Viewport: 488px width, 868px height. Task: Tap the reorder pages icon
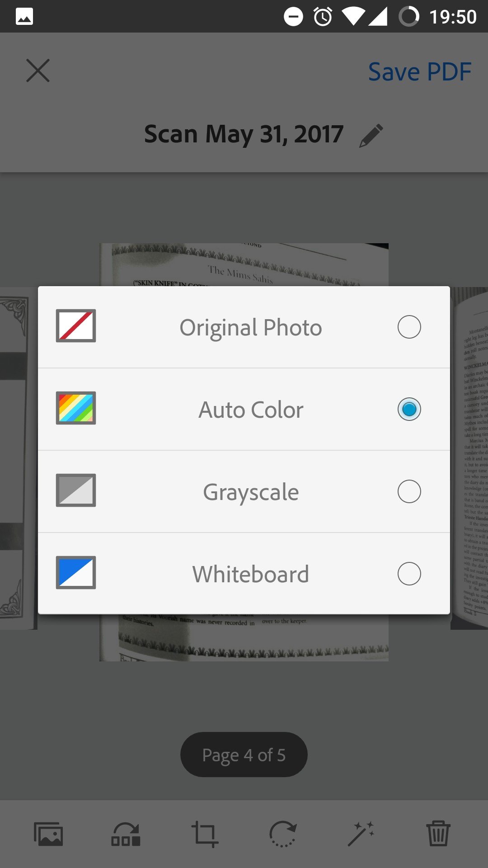(x=126, y=834)
